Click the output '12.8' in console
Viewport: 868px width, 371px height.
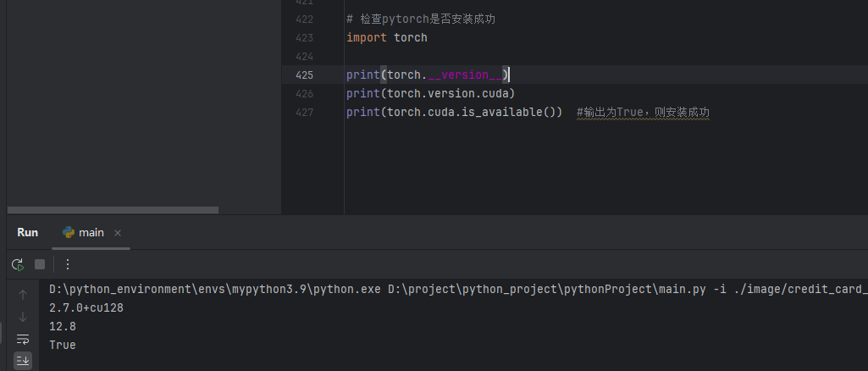point(63,326)
